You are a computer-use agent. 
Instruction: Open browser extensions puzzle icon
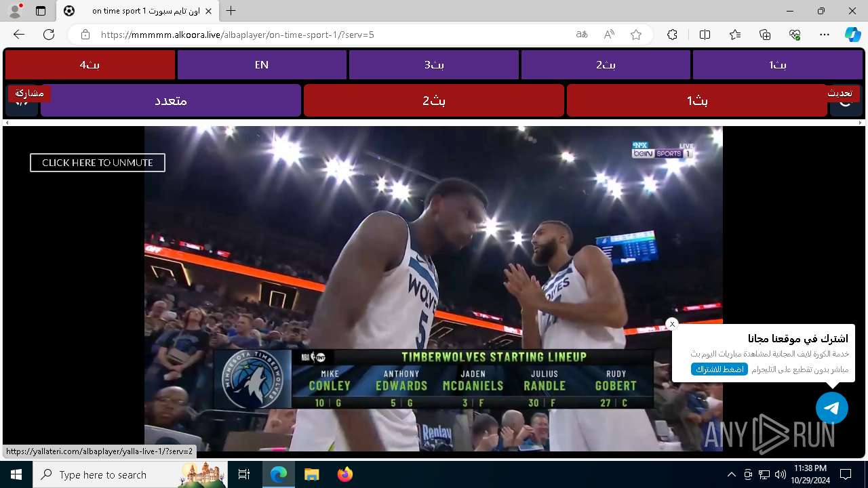click(672, 35)
